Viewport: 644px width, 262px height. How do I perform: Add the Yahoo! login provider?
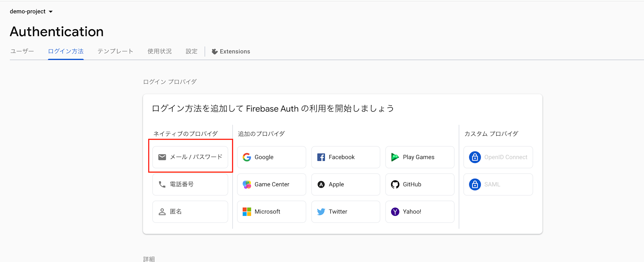(420, 212)
